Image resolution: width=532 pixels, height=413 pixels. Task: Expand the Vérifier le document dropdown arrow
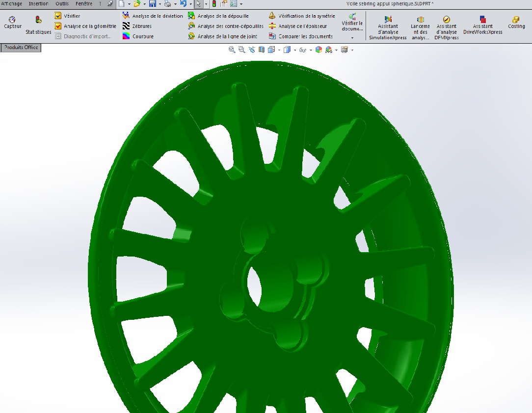352,38
